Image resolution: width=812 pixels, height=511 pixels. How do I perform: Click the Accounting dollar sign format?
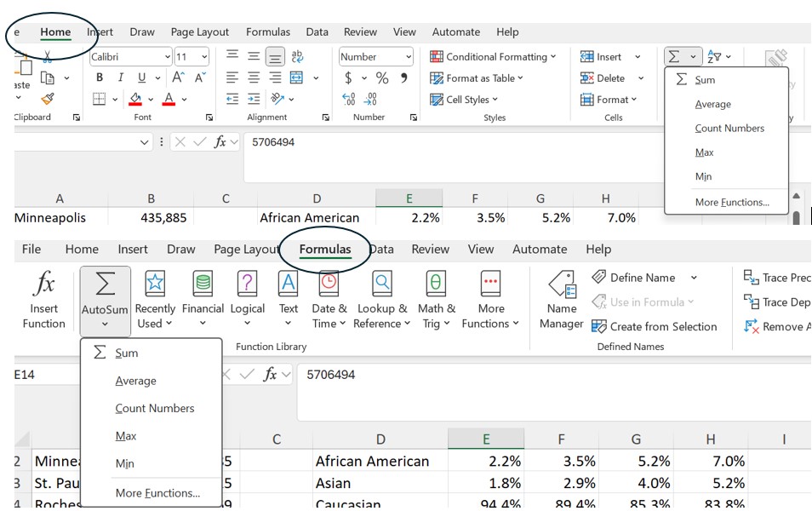[348, 78]
